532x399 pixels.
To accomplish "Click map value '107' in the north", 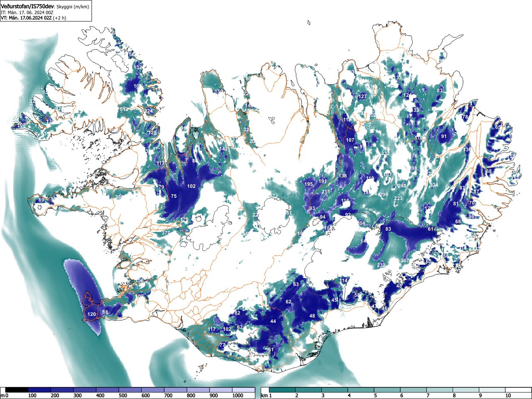I will (x=350, y=140).
